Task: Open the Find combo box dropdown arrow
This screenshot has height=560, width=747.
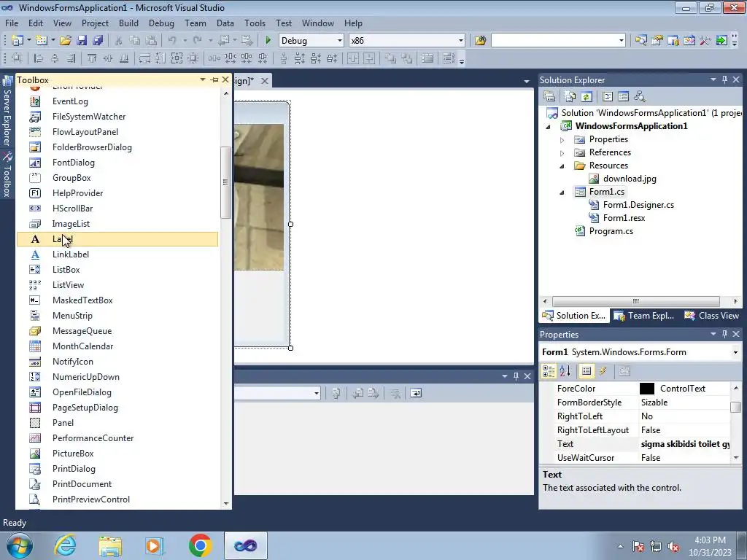Action: point(621,41)
